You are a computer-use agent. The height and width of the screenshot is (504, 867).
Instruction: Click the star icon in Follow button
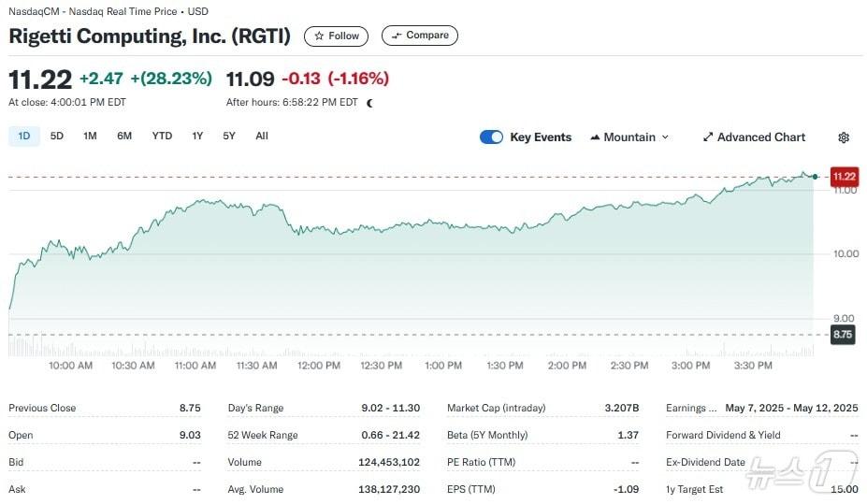pos(319,36)
